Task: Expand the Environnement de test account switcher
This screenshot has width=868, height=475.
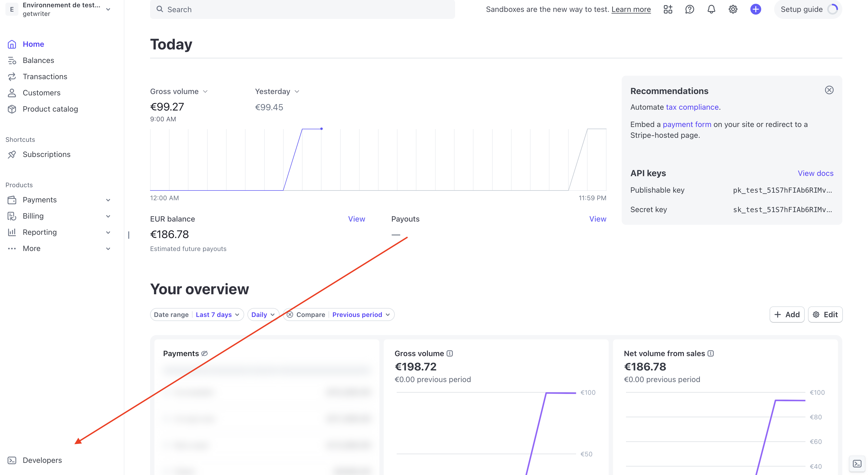Action: (x=108, y=9)
